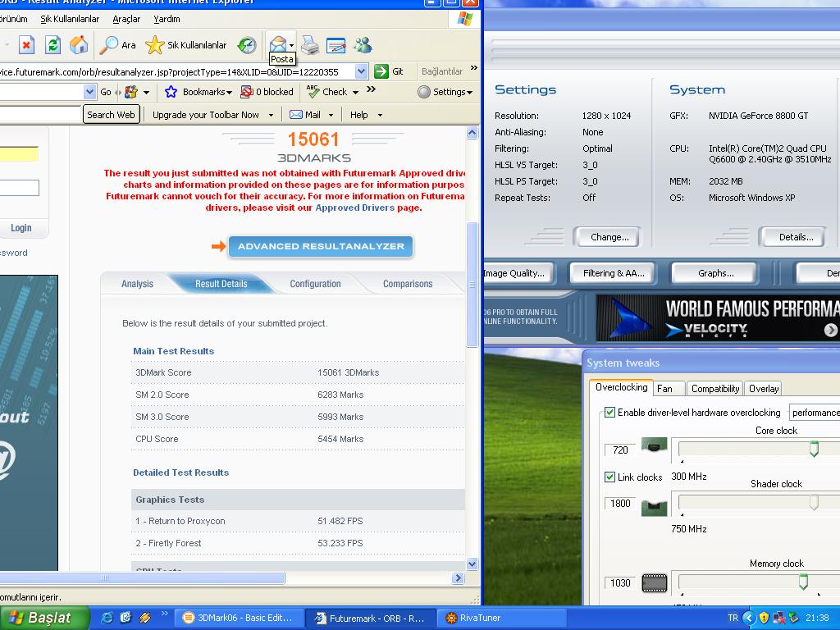Click the Core clock slider handle

(x=814, y=449)
